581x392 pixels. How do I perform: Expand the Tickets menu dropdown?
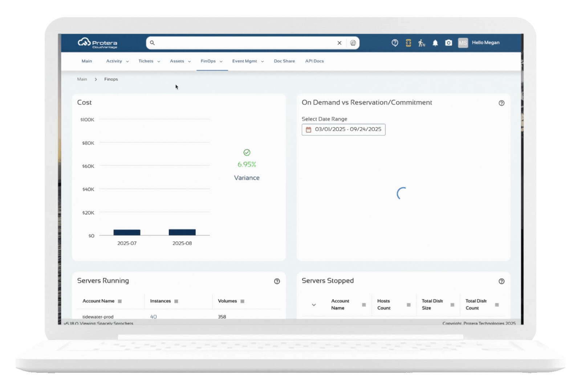pyautogui.click(x=149, y=61)
